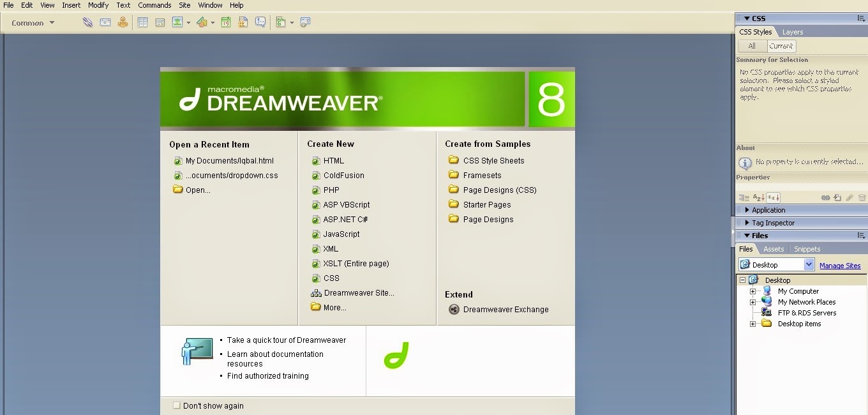Insert a hyperlink using the Insert bar icon
The width and height of the screenshot is (868, 415).
pyautogui.click(x=87, y=22)
